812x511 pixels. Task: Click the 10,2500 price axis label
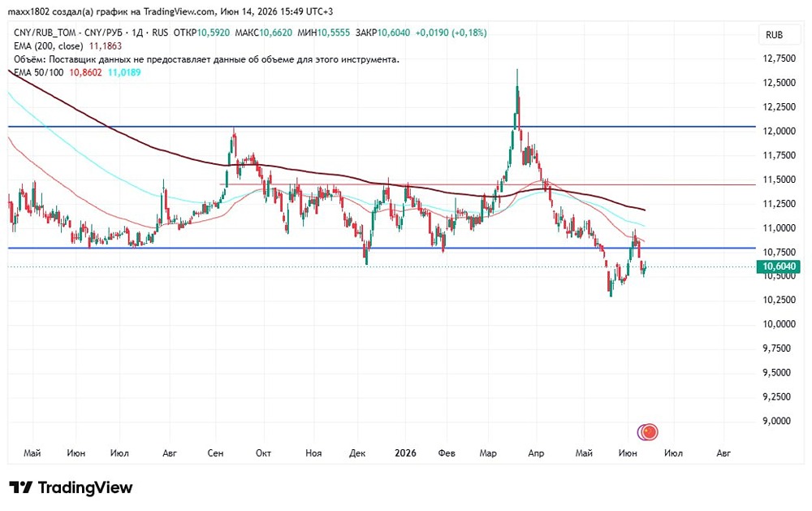[780, 300]
